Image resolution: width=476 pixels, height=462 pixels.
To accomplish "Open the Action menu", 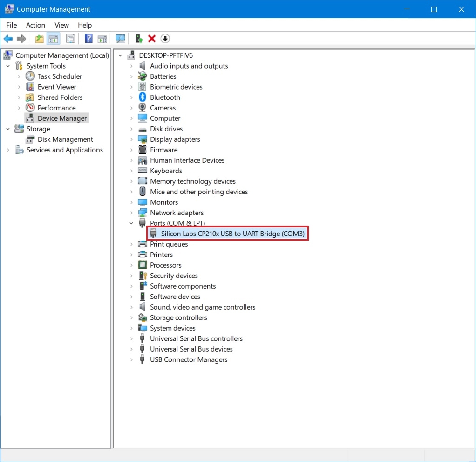I will [x=35, y=25].
